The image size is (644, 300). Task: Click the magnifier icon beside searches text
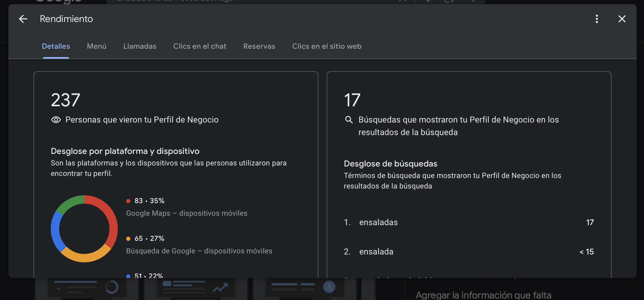349,120
